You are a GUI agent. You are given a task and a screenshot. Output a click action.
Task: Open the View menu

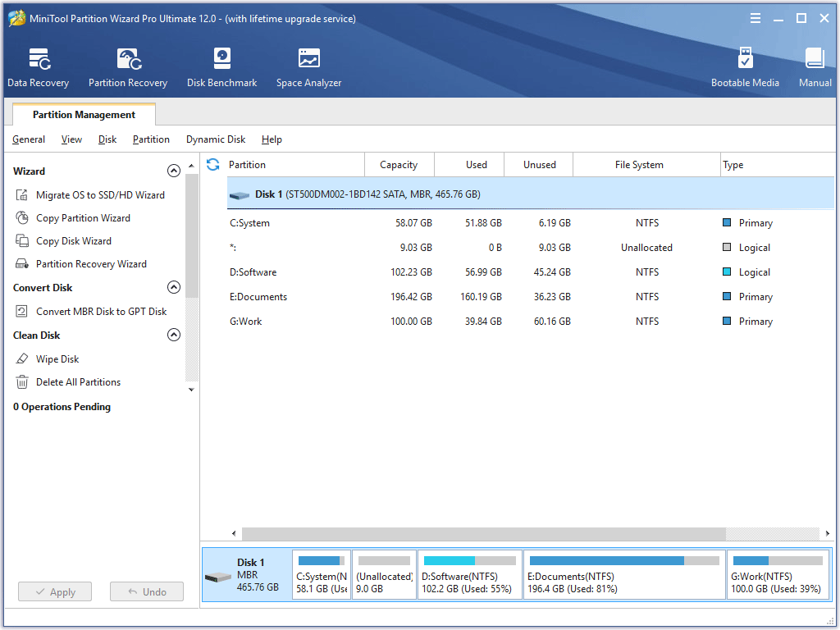coord(72,139)
